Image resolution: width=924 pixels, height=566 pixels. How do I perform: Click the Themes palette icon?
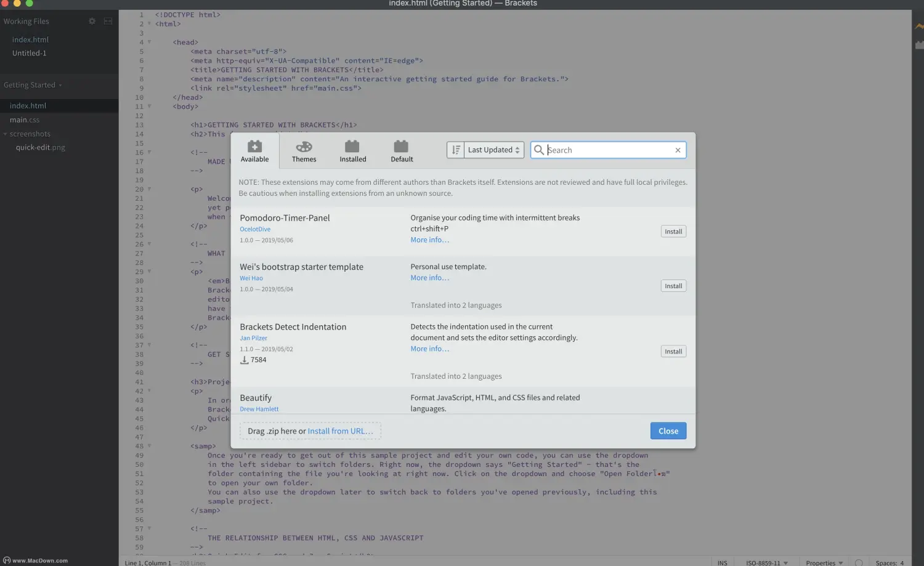point(304,147)
